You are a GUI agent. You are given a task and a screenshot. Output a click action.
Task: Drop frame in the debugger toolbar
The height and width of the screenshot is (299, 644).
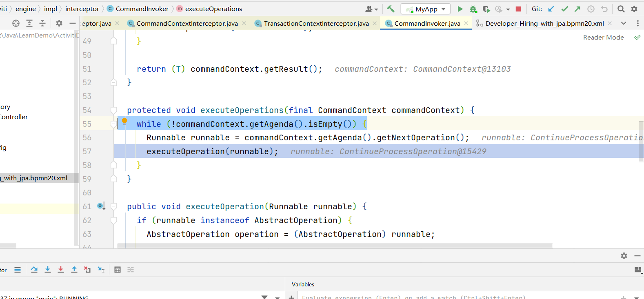[87, 270]
